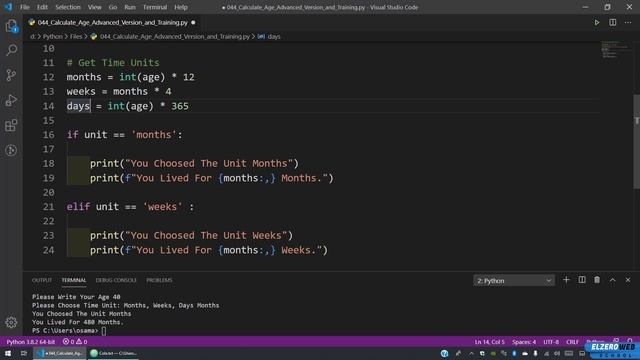The height and width of the screenshot is (360, 640).
Task: Click the comment # Get Time Units
Action: pyautogui.click(x=113, y=63)
